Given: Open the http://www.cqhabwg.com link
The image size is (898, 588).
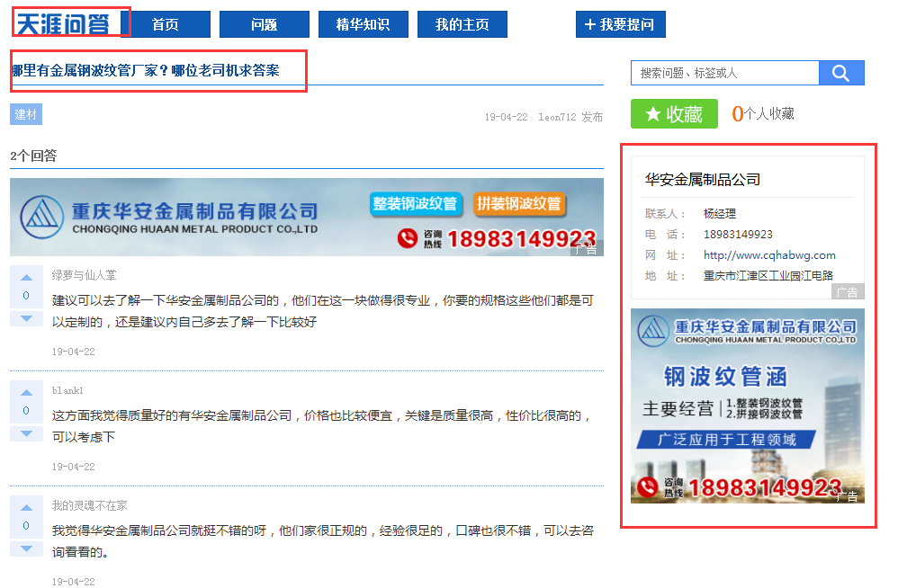Looking at the screenshot, I should coord(769,255).
